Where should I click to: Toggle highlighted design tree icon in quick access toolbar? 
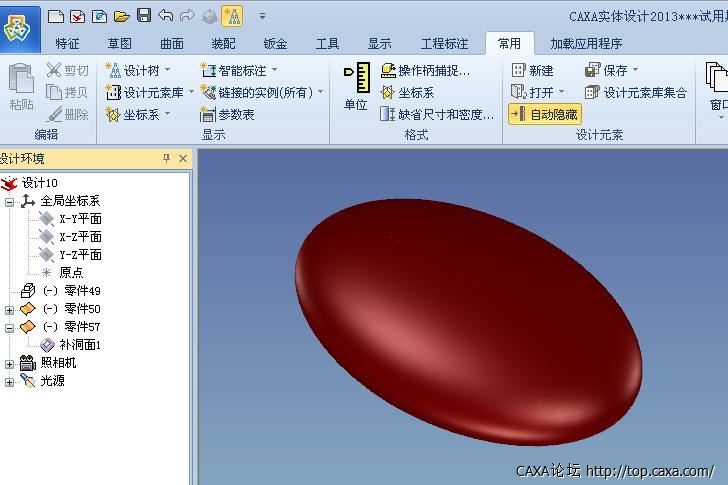pyautogui.click(x=232, y=16)
